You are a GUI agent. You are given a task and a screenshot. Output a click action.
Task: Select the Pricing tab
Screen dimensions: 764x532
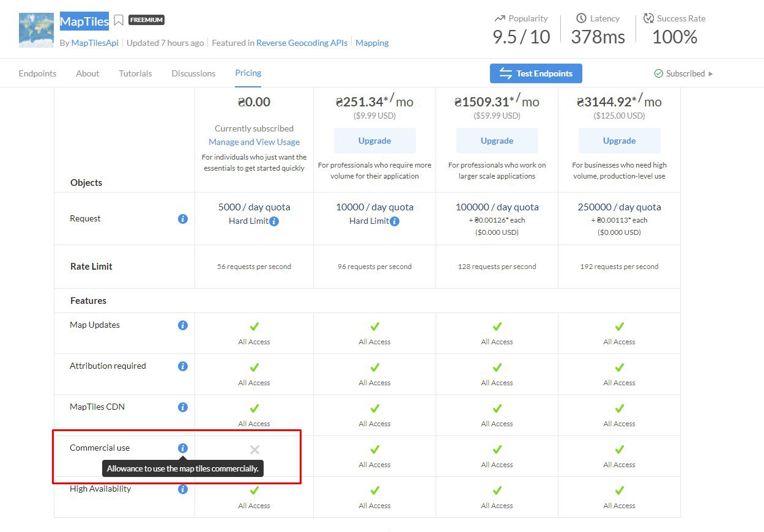pyautogui.click(x=248, y=73)
